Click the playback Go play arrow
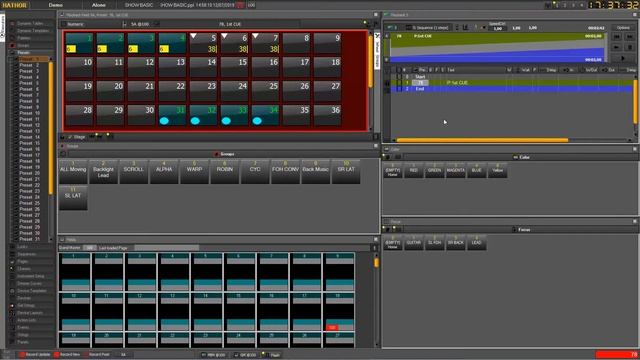The image size is (640, 360). click(623, 58)
